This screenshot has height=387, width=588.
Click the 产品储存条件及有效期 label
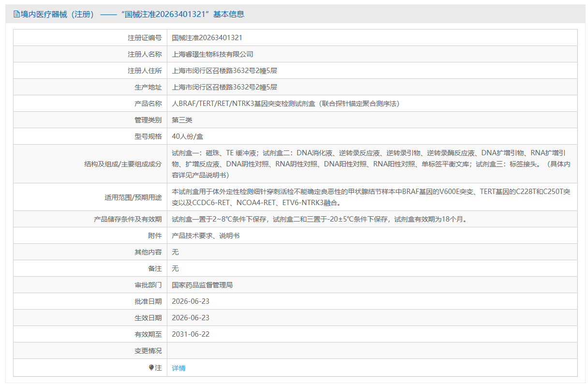(x=128, y=219)
